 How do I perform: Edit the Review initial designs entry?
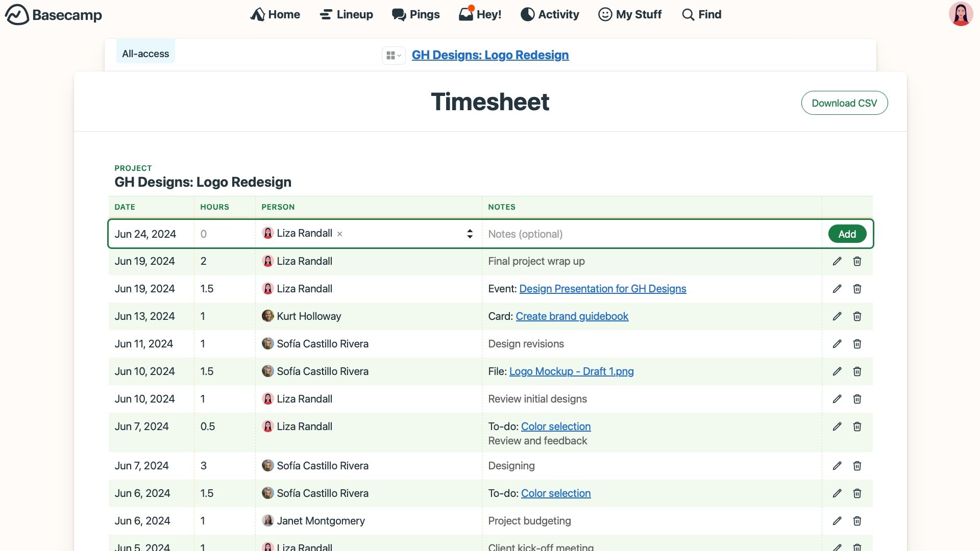837,399
